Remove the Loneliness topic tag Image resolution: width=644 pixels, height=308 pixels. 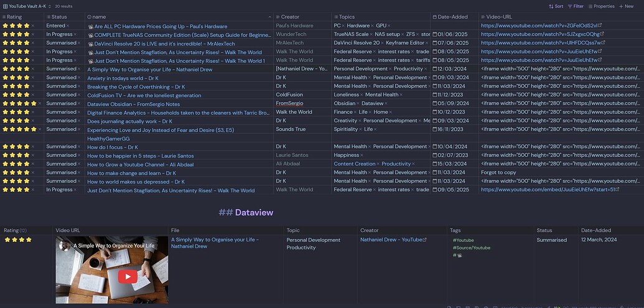362,95
